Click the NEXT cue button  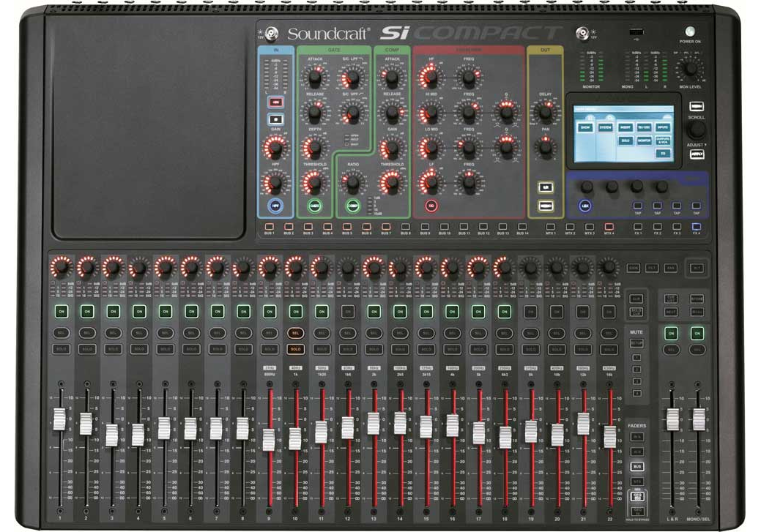pos(671,312)
